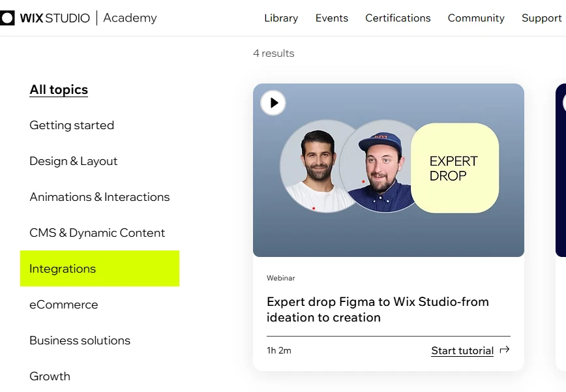The height and width of the screenshot is (392, 566).
Task: Open the Library menu
Action: [281, 18]
